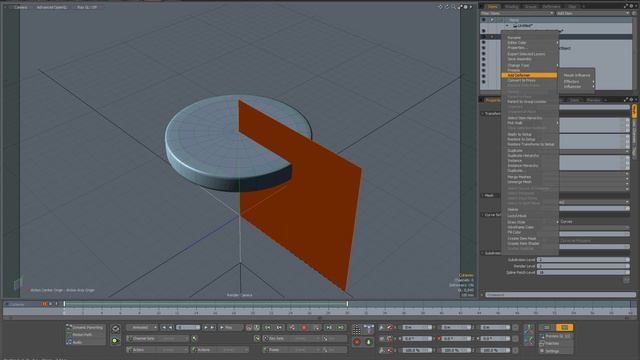Click the red circle icon below dotted grid
Image resolution: width=640 pixels, height=360 pixels.
[x=356, y=342]
